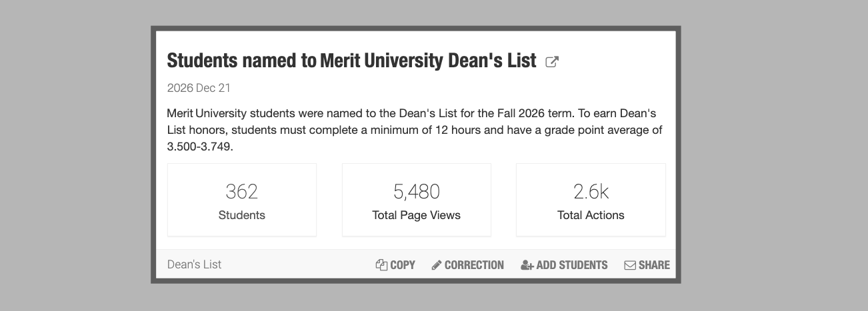868x311 pixels.
Task: Click the Total Page Views label
Action: (416, 215)
